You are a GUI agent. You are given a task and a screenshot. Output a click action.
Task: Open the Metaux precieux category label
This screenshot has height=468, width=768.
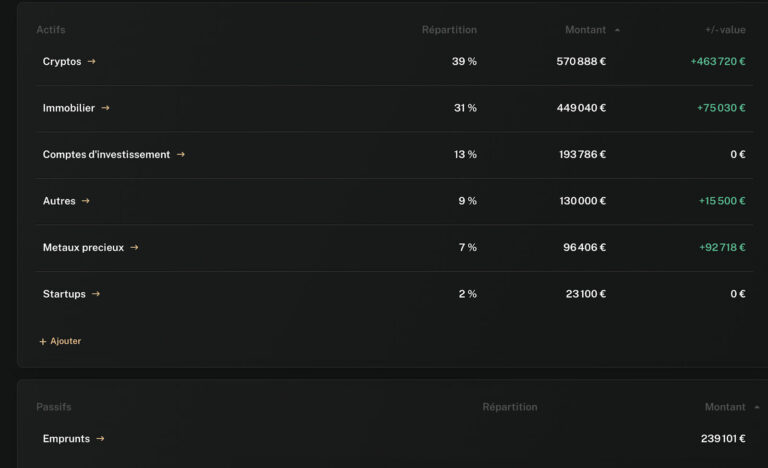point(83,248)
